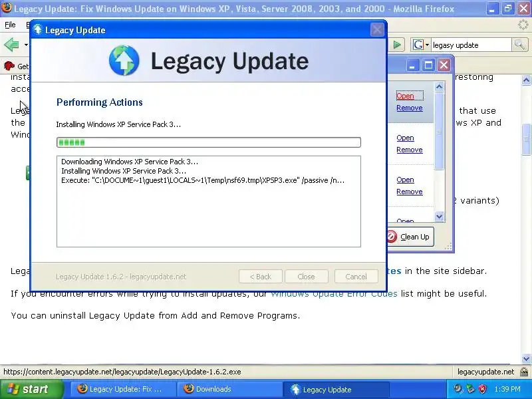Click third Remove link in Downloads window
The width and height of the screenshot is (532, 399).
coord(410,192)
